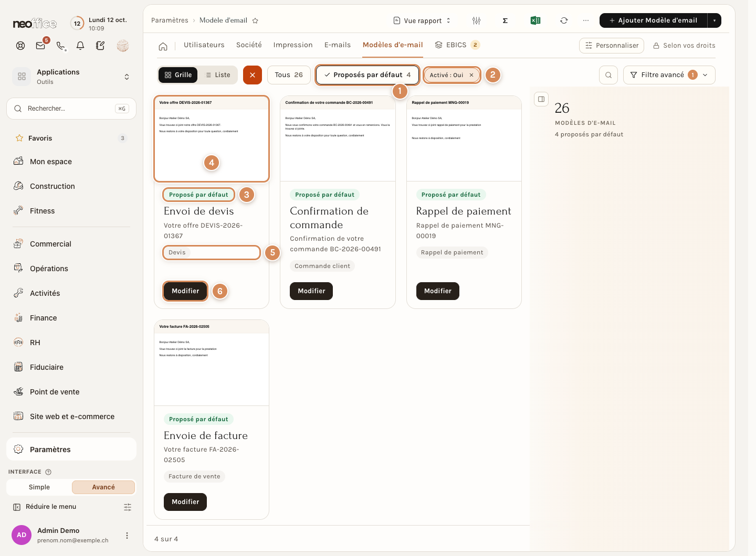Open menu customization sliders icon

click(128, 507)
